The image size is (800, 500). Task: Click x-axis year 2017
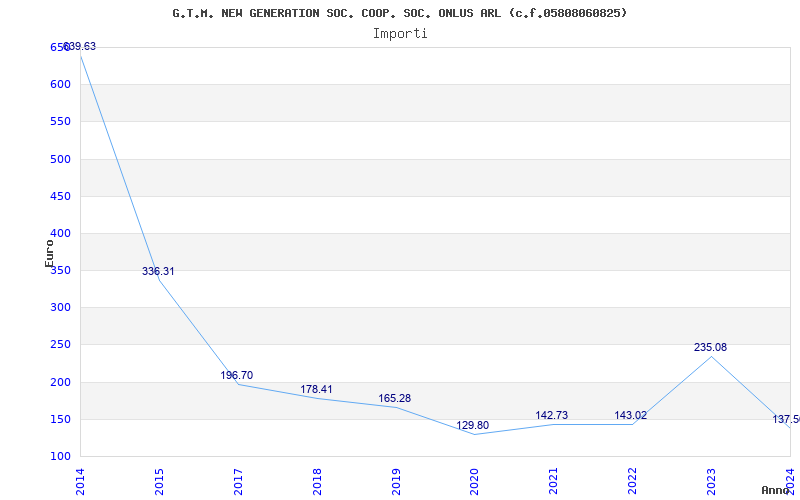[x=238, y=481]
